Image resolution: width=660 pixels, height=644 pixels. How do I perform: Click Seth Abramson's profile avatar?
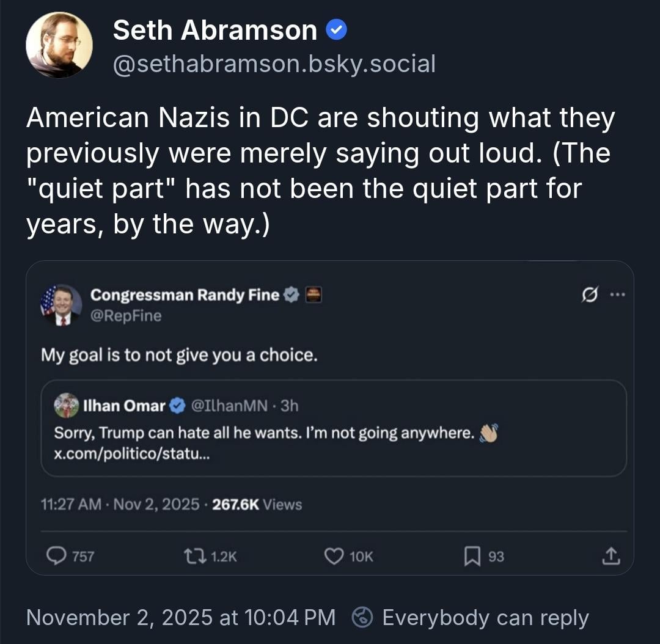(x=59, y=45)
